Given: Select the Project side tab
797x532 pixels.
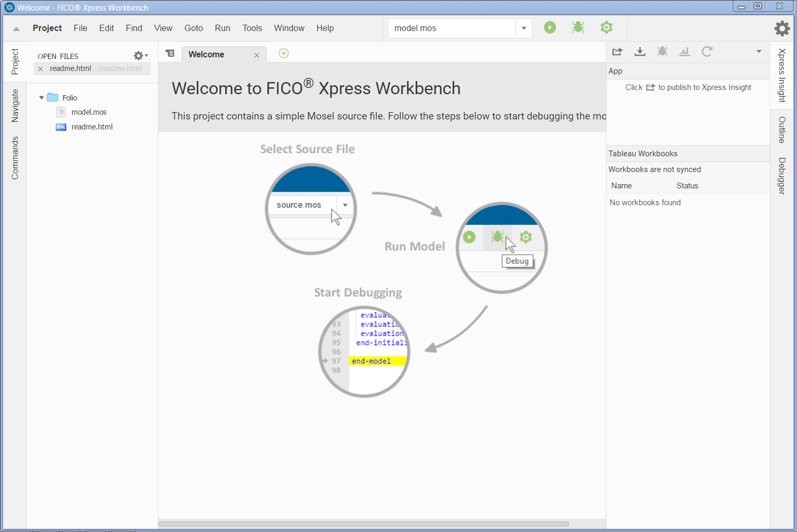Looking at the screenshot, I should (15, 62).
